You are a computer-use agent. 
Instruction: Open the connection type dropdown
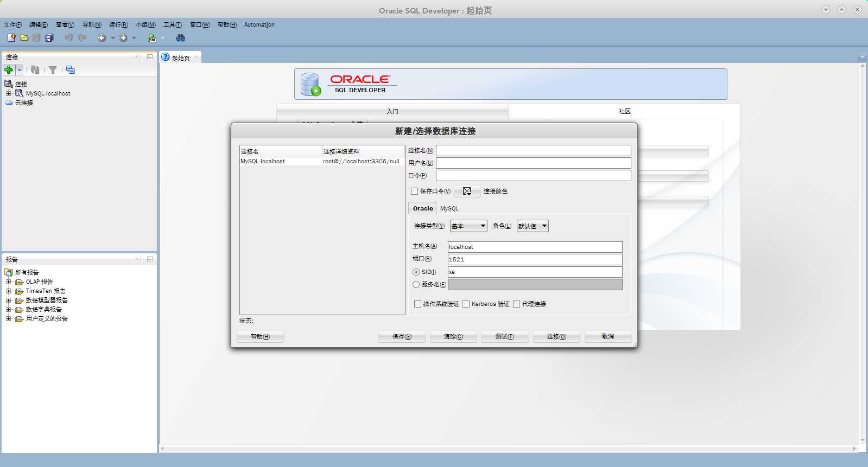[468, 226]
